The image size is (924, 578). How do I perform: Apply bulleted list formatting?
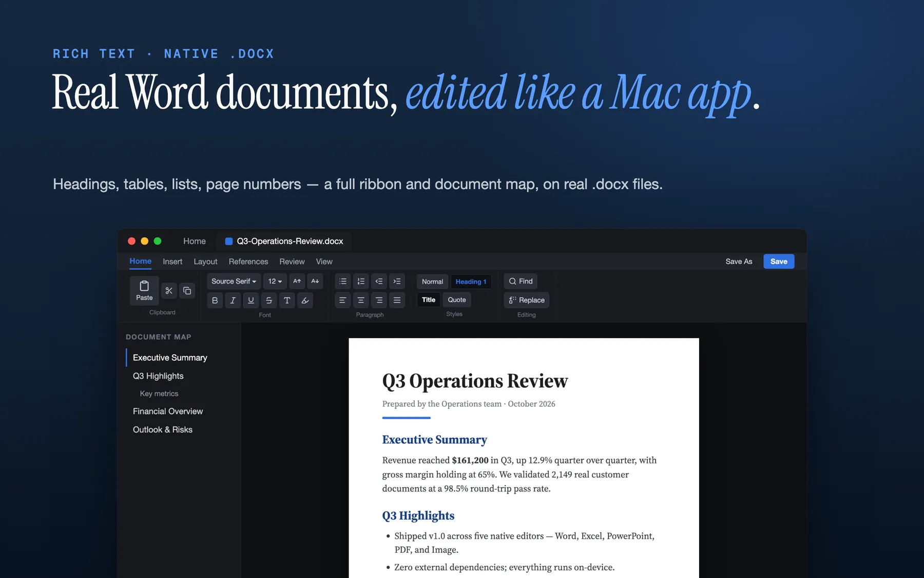(343, 281)
